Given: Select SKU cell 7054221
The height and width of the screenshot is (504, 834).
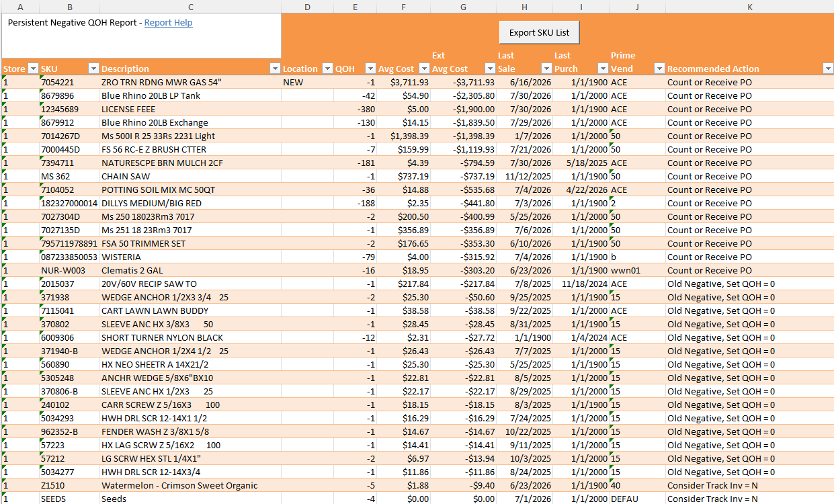Looking at the screenshot, I should point(69,82).
